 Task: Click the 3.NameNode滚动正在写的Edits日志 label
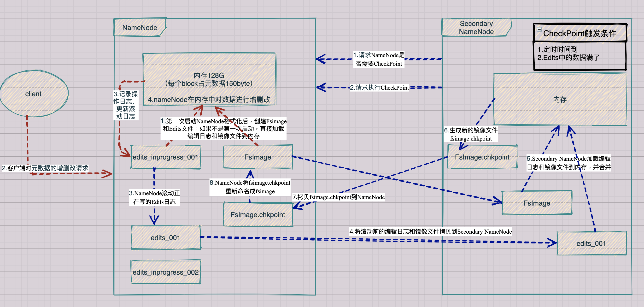click(154, 197)
